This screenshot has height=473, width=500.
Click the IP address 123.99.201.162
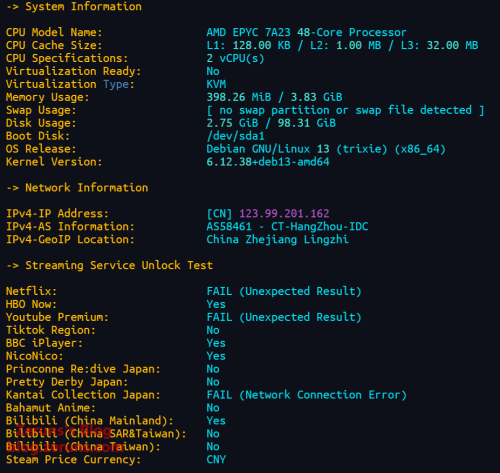coord(284,213)
